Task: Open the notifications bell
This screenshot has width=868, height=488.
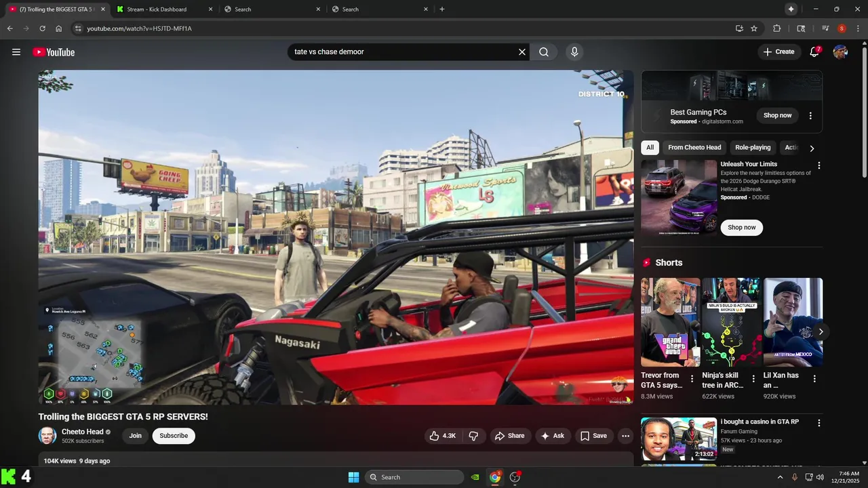Action: 814,52
